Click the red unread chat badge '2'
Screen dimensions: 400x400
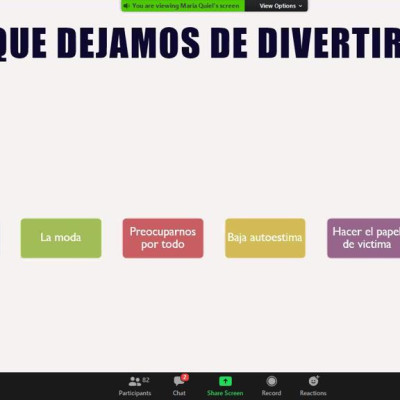coord(185,378)
